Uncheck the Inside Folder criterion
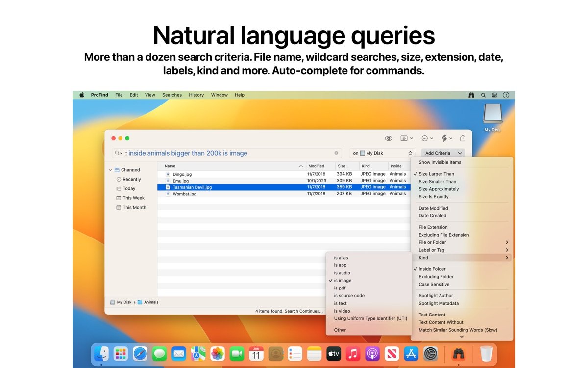 (432, 269)
